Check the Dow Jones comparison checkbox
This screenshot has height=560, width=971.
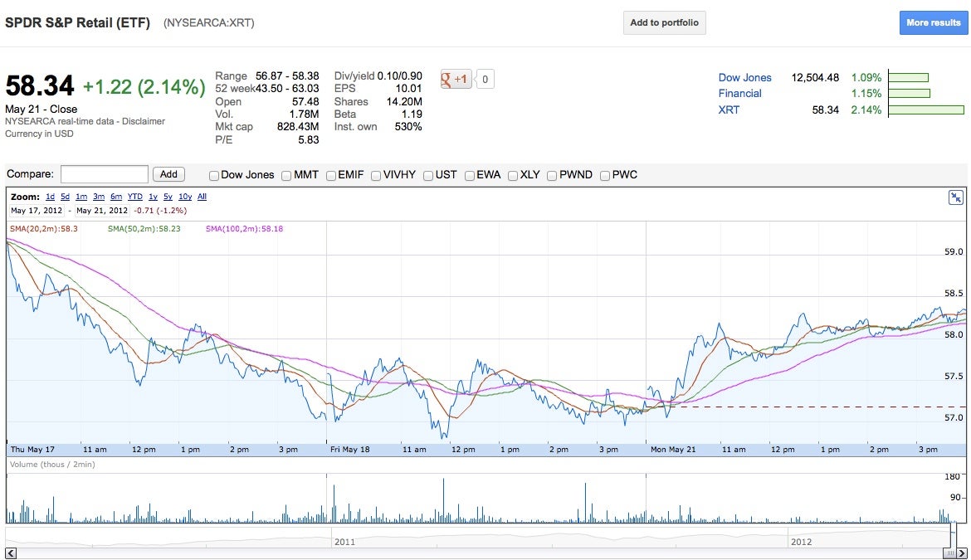pyautogui.click(x=213, y=176)
